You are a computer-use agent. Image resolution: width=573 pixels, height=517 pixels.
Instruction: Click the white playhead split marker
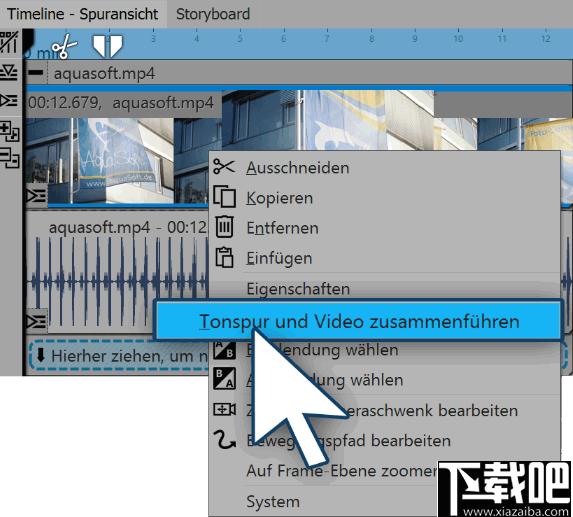click(107, 46)
